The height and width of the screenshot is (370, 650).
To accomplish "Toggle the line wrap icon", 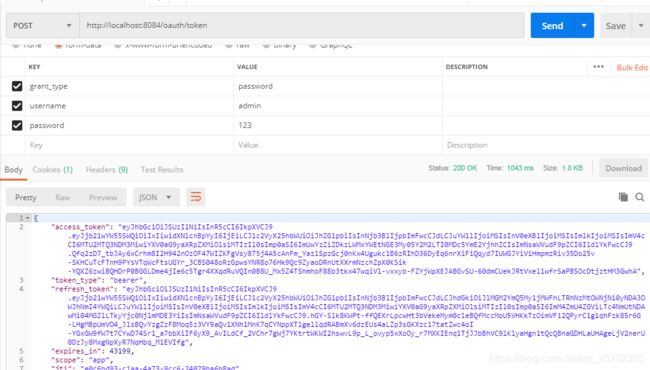I will point(196,197).
